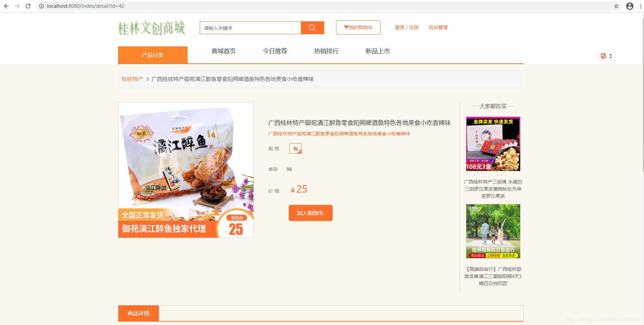The width and height of the screenshot is (644, 325).
Task: Open the 登录/注册 link
Action: point(407,27)
